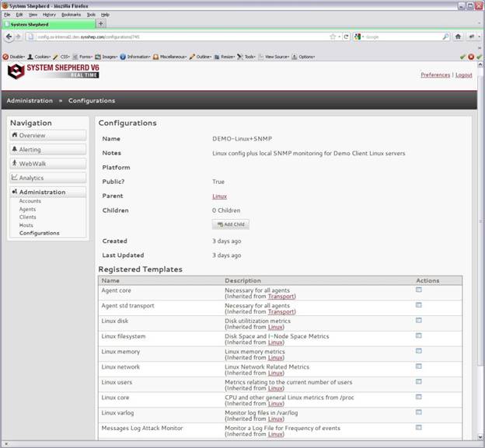
Task: Click Description column header in templates table
Action: tap(242, 280)
